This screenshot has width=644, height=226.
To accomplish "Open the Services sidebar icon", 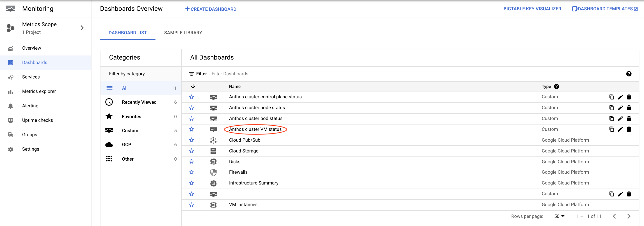I will [x=11, y=77].
